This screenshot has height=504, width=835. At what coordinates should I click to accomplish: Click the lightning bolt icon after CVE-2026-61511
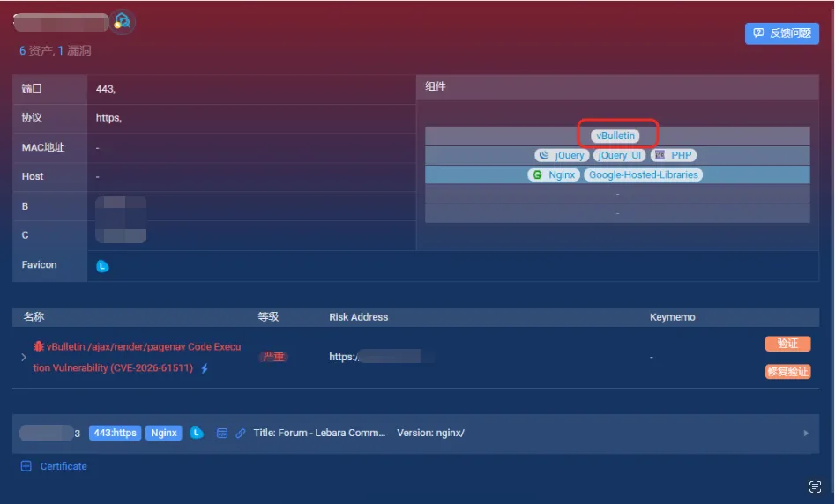(205, 367)
